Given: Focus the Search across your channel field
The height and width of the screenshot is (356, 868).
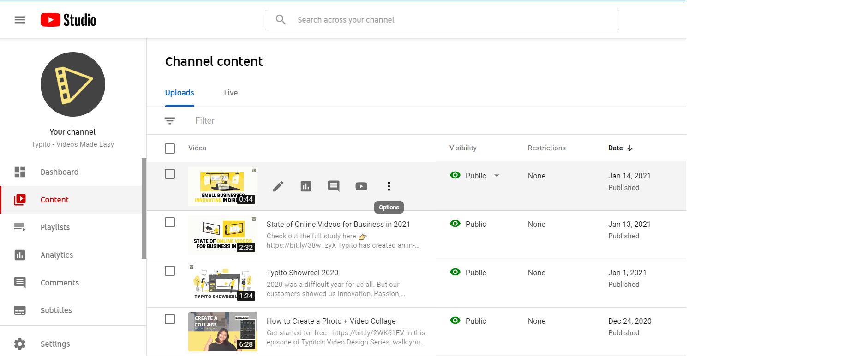Looking at the screenshot, I should coord(442,20).
